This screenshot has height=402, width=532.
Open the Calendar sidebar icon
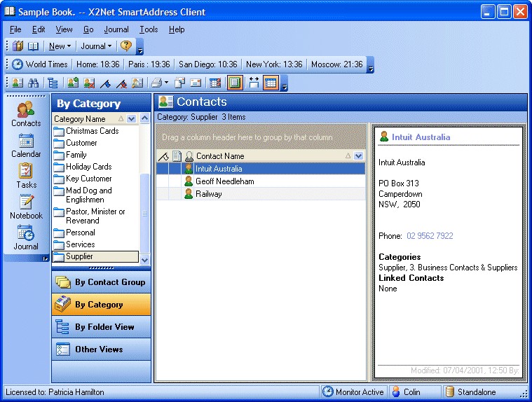pyautogui.click(x=26, y=146)
